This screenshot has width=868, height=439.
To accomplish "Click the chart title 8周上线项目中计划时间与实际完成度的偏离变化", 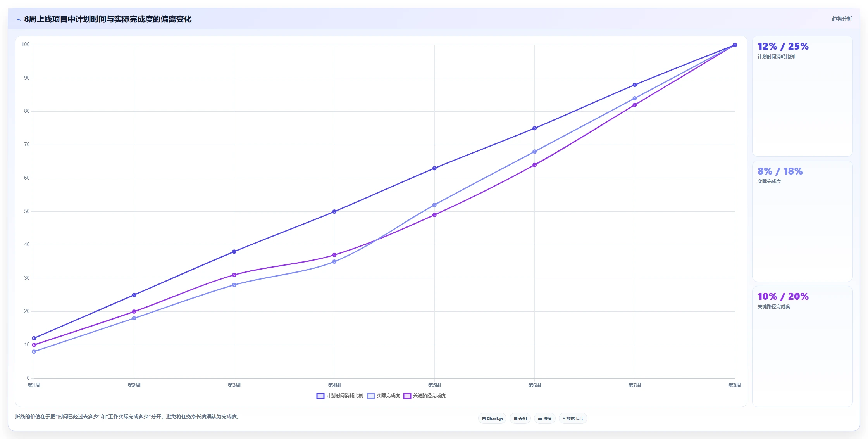I will tap(108, 19).
